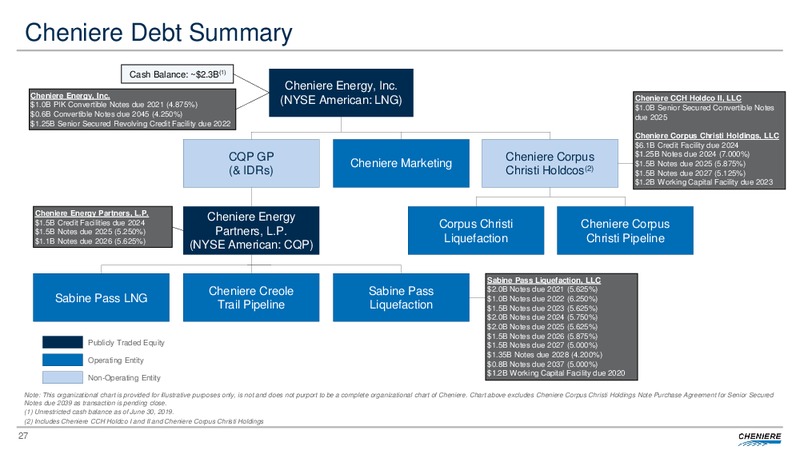Click '$1.1B Notes due 2026 (5.625%)' line
The image size is (800, 450).
click(x=90, y=241)
